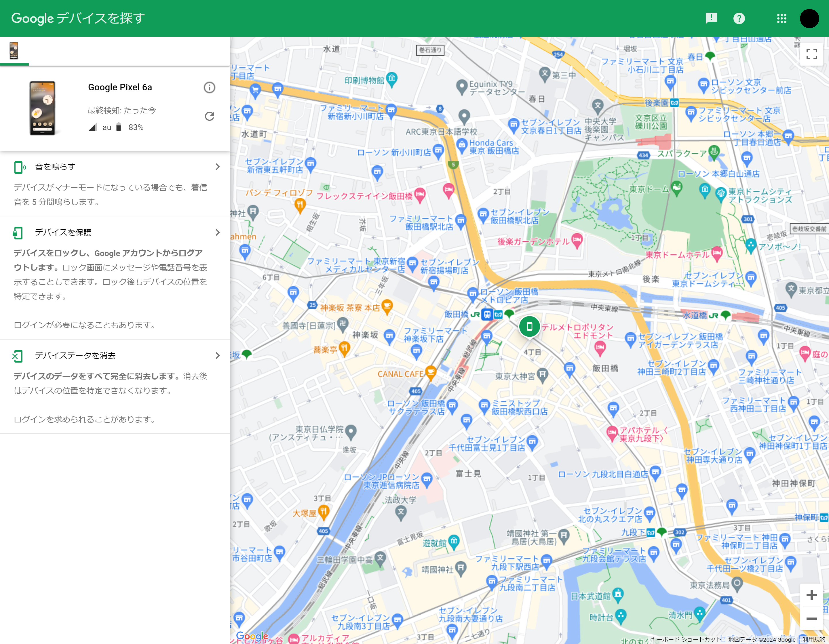The width and height of the screenshot is (829, 644).
Task: Select デバイスを保護 heading text
Action: (x=63, y=232)
